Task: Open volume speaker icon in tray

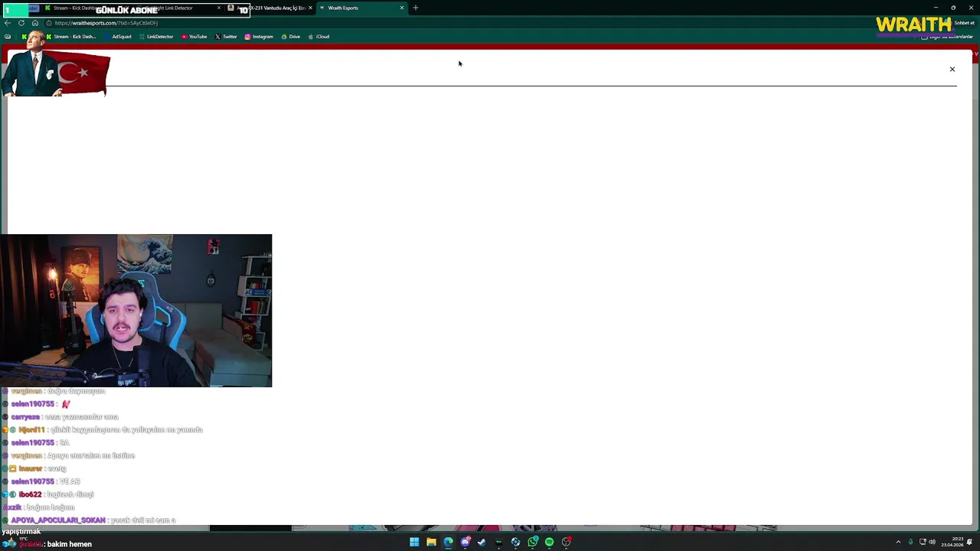Action: tap(932, 542)
